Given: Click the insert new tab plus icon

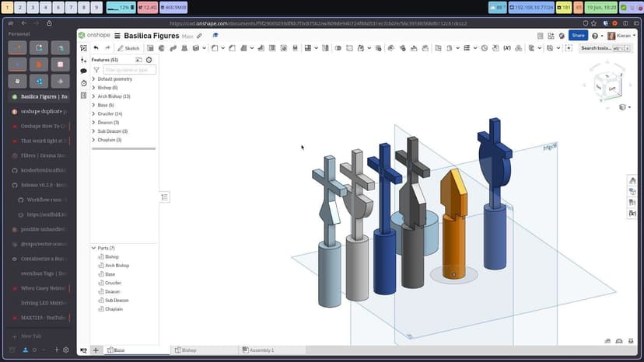Looking at the screenshot, I should tap(96, 350).
